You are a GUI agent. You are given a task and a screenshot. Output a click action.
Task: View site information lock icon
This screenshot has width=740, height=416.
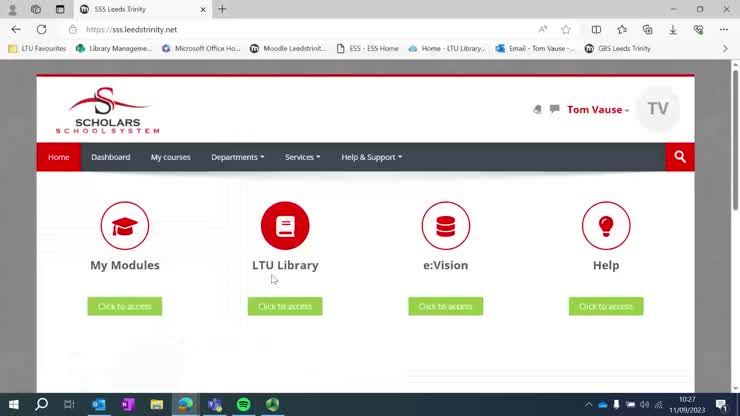click(73, 29)
